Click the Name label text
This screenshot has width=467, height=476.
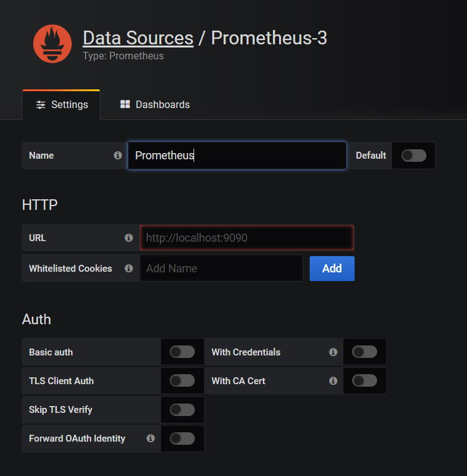tap(41, 156)
